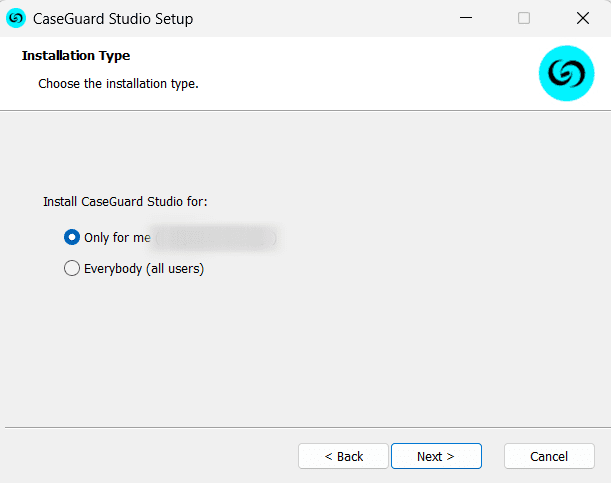The image size is (611, 483).
Task: Click the large CaseGuard logo in the header
Action: tap(566, 74)
